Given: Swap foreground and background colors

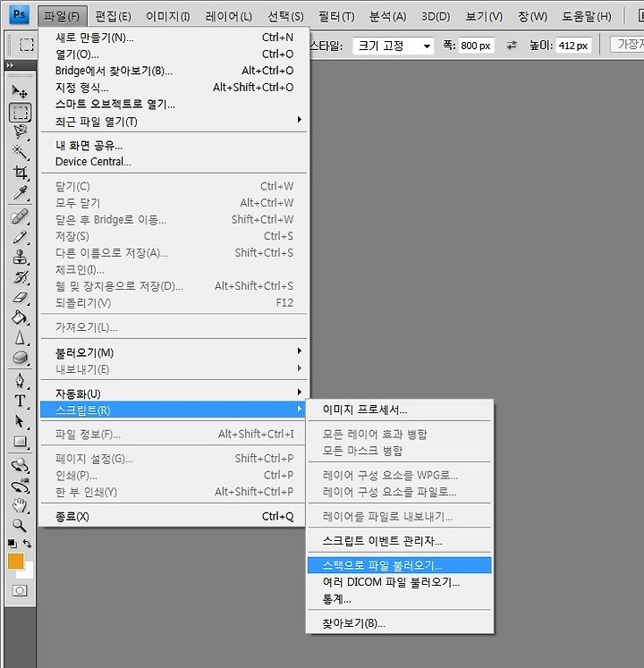Looking at the screenshot, I should click(27, 544).
